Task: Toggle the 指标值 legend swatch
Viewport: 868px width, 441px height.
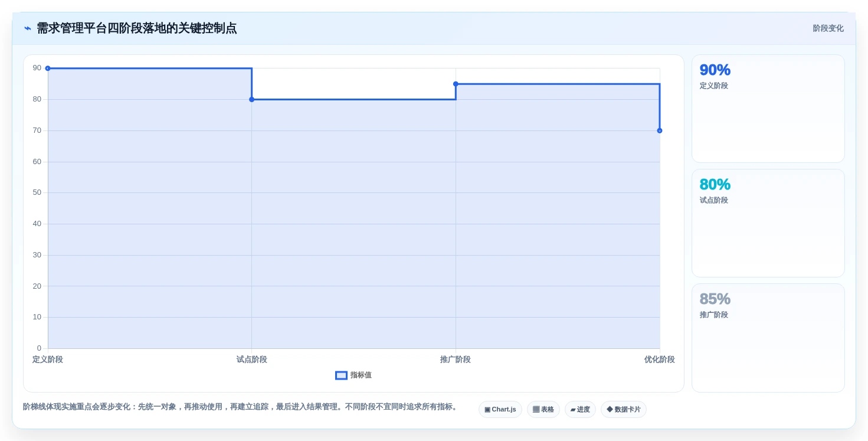Action: point(341,375)
